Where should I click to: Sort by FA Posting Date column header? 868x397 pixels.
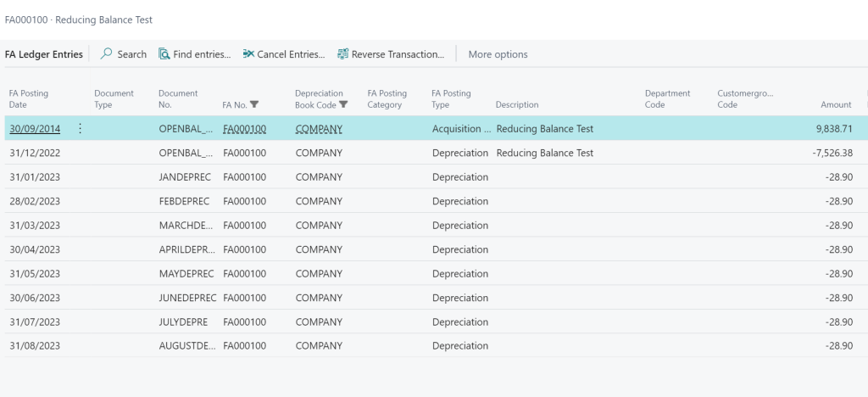click(29, 99)
